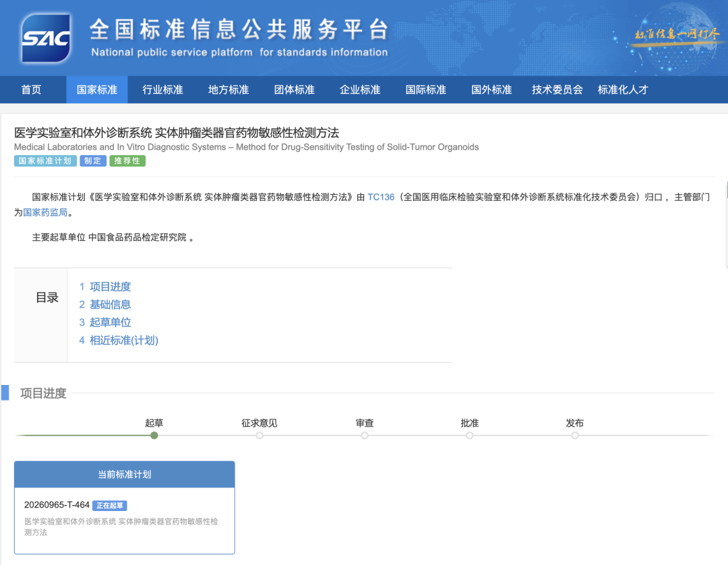The height and width of the screenshot is (565, 728).
Task: Open the 行业标准 nav item
Action: tap(162, 90)
